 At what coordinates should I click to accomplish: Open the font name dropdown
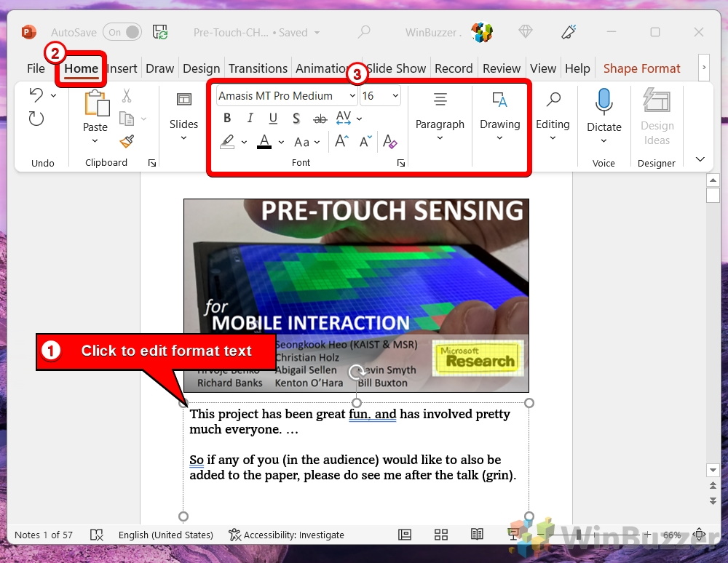pos(352,95)
